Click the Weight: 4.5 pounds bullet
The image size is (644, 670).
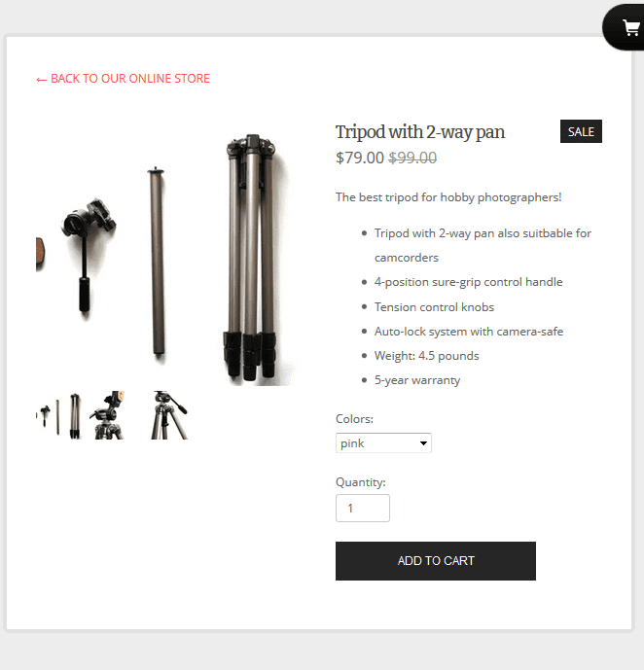(x=426, y=356)
